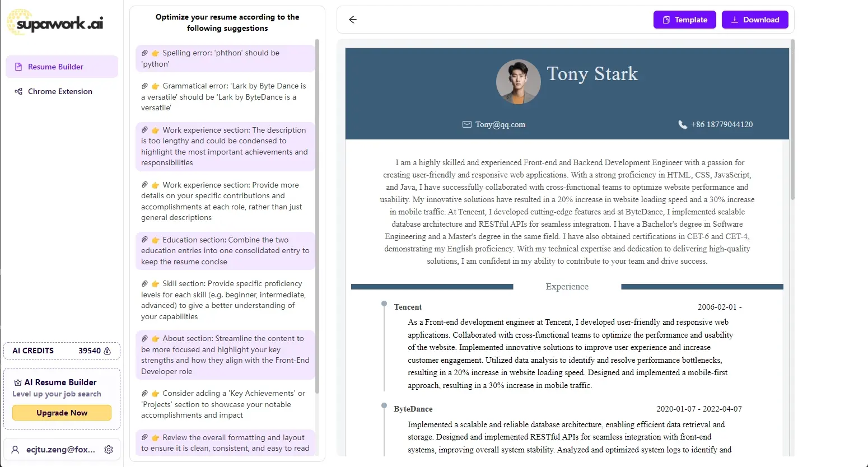The image size is (868, 467).
Task: Click the phone icon in the resume header
Action: pos(683,124)
